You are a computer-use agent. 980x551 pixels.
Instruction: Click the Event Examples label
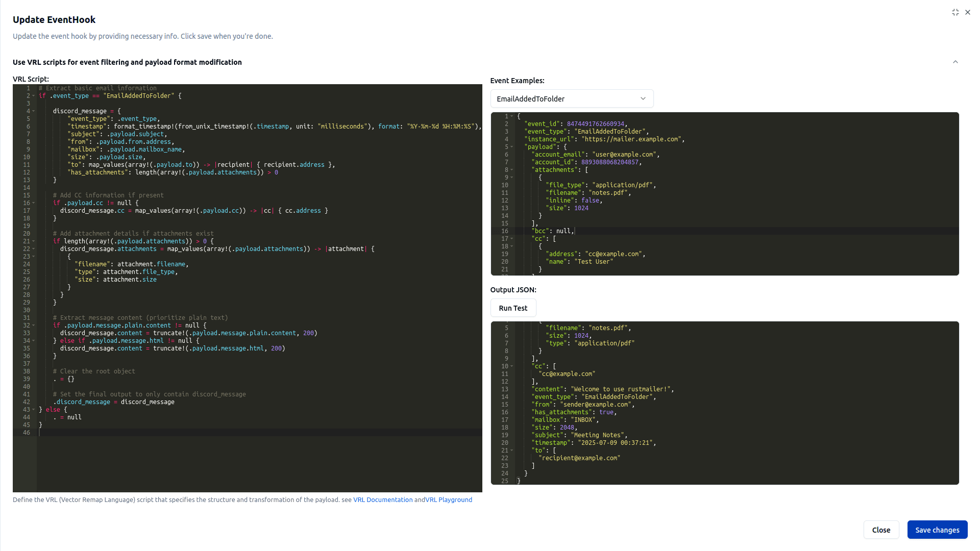click(x=517, y=81)
